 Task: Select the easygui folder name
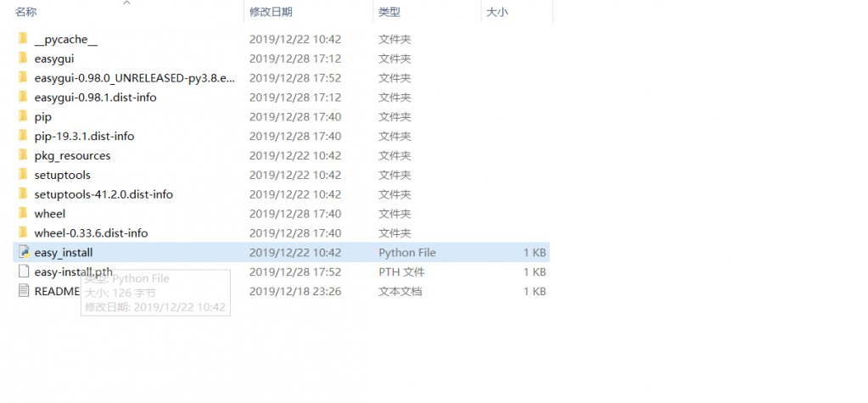point(54,59)
